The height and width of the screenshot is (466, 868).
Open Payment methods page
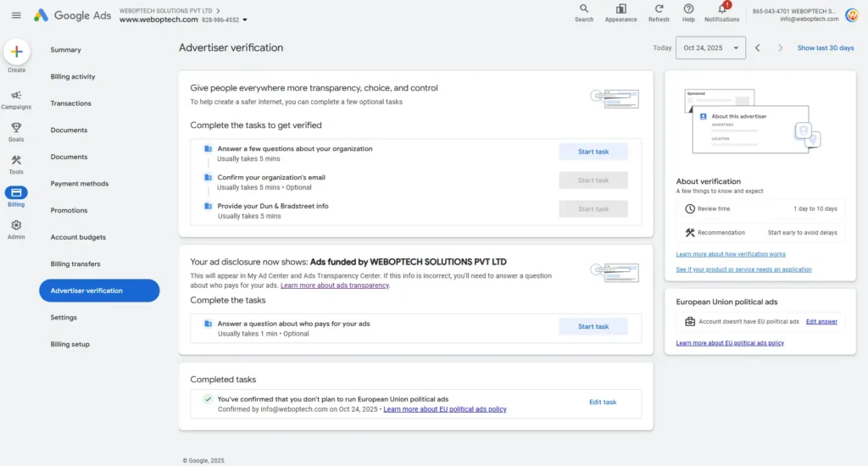tap(80, 184)
